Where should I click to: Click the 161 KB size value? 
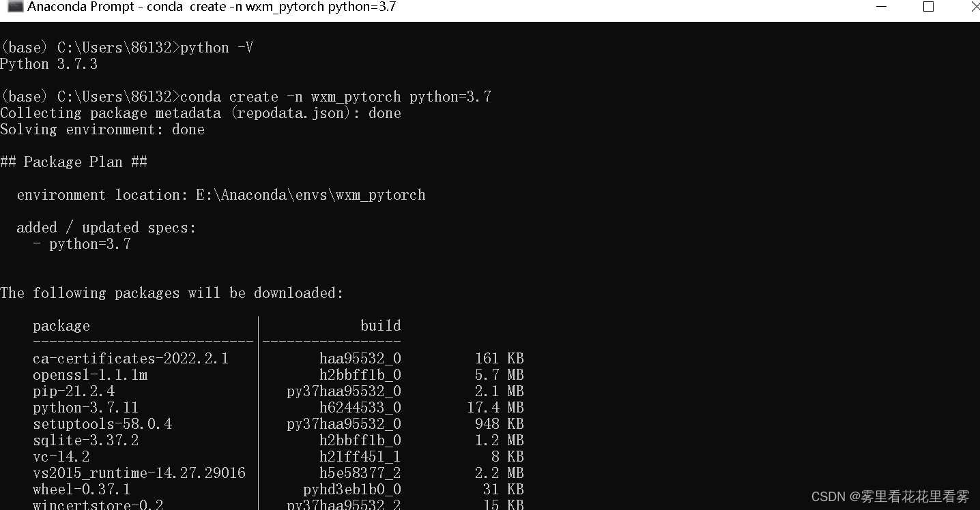[x=500, y=359]
